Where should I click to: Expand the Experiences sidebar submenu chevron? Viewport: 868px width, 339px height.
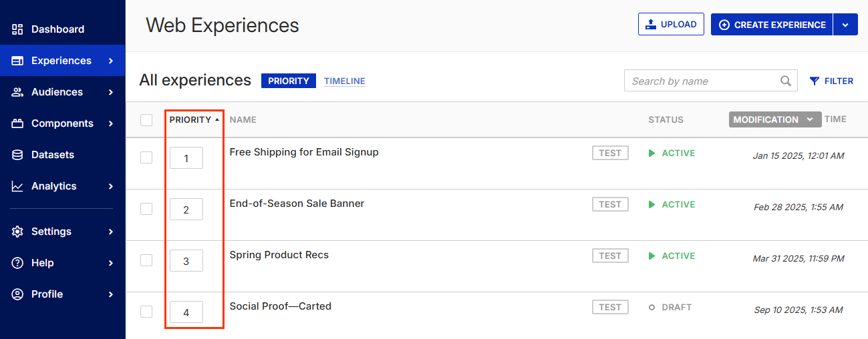pyautogui.click(x=111, y=61)
